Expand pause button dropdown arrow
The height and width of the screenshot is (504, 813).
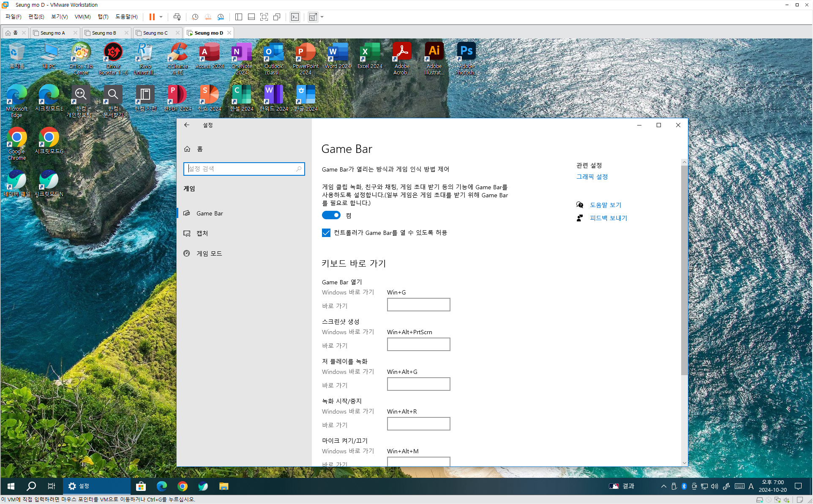pyautogui.click(x=161, y=17)
